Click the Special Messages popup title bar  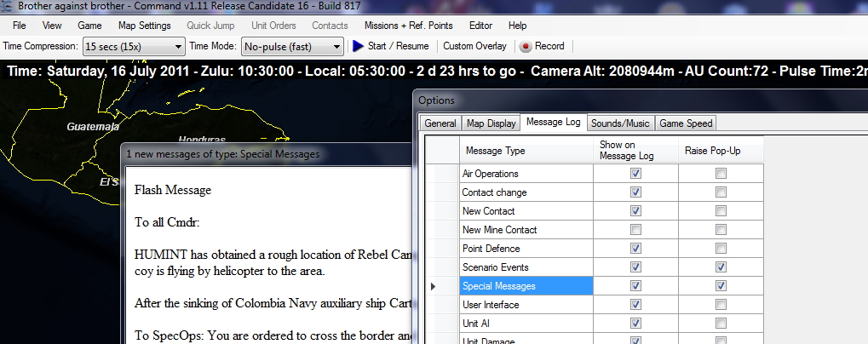coord(267,154)
